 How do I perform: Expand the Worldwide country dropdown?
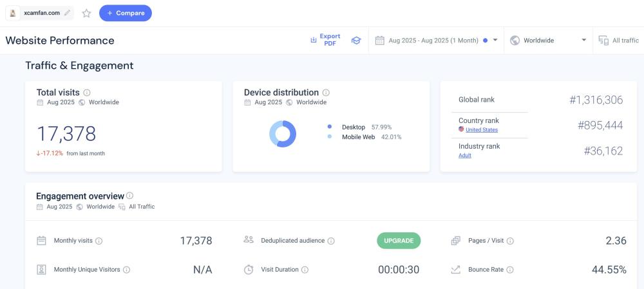547,41
